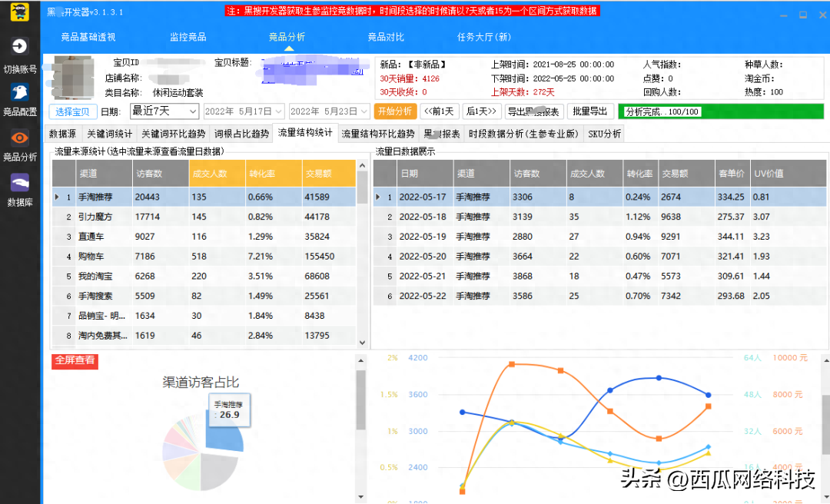Open the 竞品对比 top menu
The width and height of the screenshot is (830, 504).
pyautogui.click(x=386, y=37)
